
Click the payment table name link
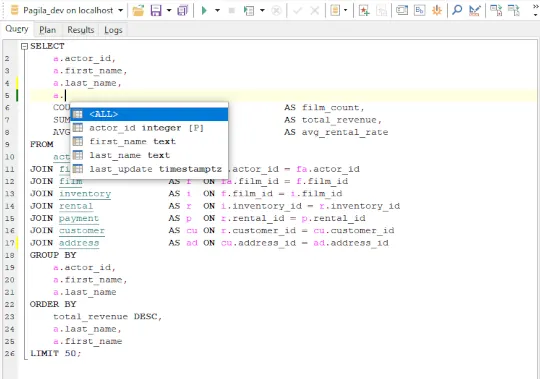point(79,218)
